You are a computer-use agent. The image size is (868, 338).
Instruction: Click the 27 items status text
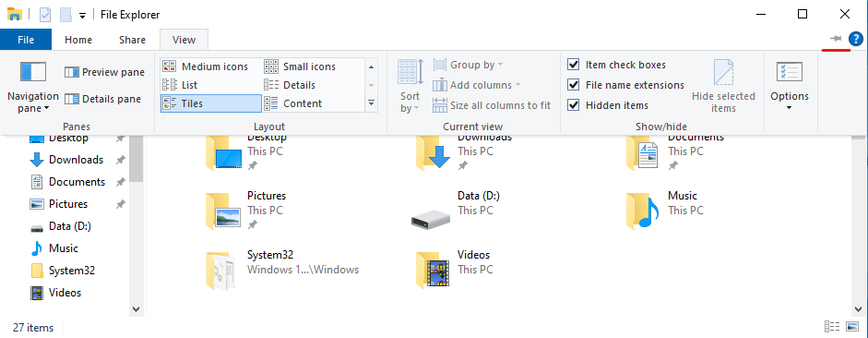(33, 328)
